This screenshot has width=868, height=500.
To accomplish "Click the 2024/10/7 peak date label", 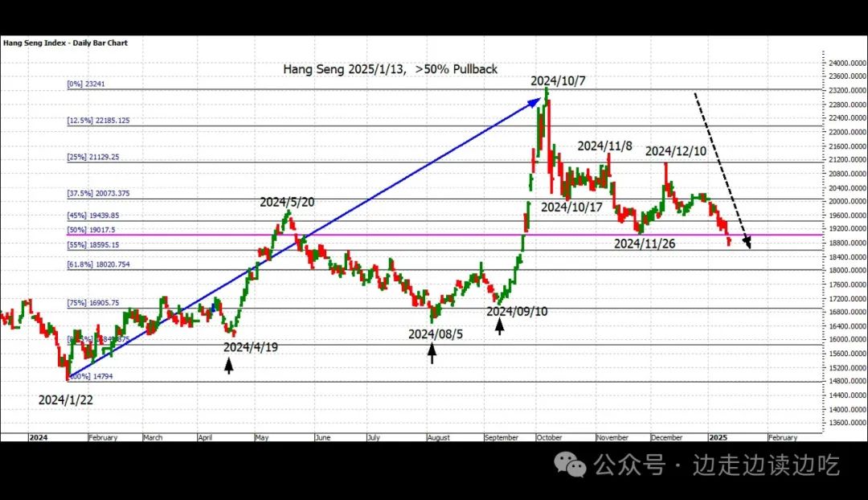I will point(558,81).
